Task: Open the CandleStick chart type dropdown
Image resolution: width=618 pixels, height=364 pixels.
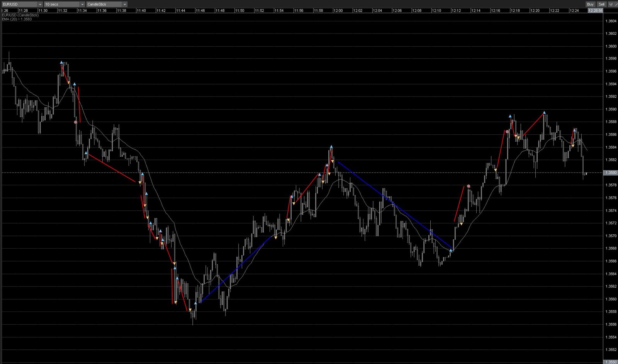Action: point(107,4)
